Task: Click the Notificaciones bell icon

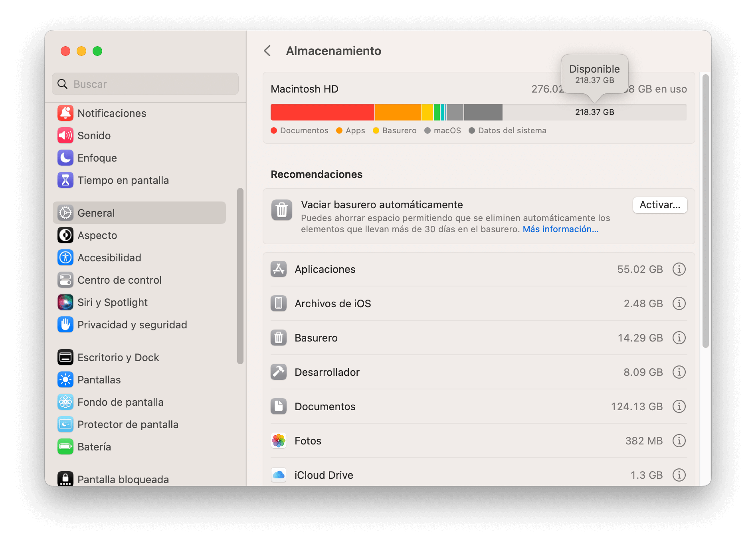Action: pyautogui.click(x=65, y=113)
